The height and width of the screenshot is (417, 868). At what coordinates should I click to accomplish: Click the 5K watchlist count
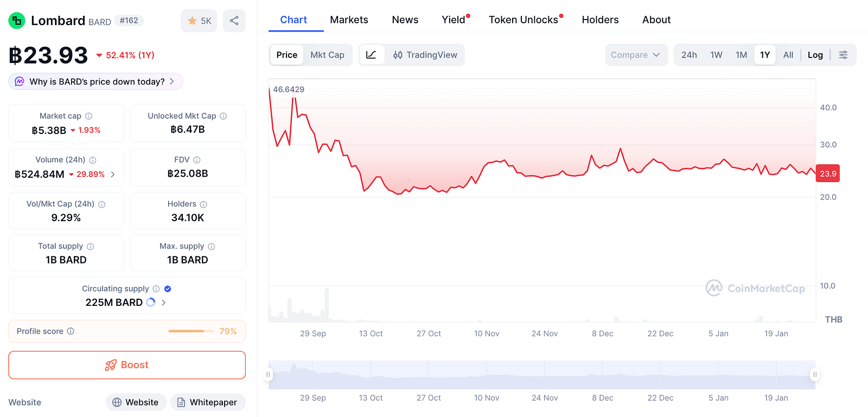click(x=206, y=21)
